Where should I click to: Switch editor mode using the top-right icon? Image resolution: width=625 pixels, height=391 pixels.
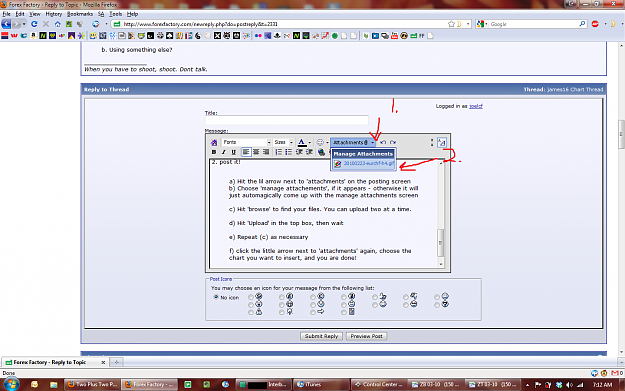[x=442, y=142]
